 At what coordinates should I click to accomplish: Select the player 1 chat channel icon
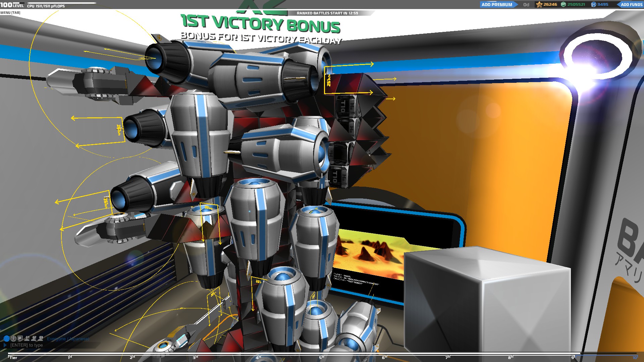[27, 339]
